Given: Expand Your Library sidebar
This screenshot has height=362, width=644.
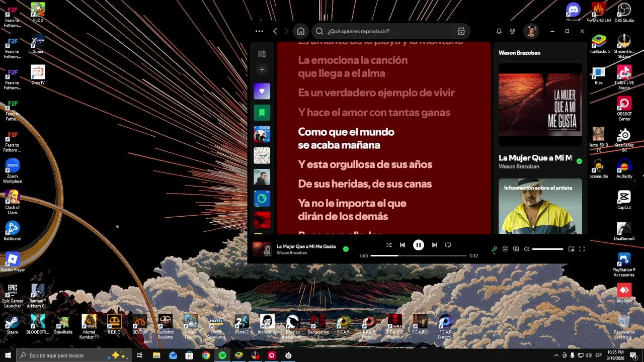Looking at the screenshot, I should coord(262,54).
